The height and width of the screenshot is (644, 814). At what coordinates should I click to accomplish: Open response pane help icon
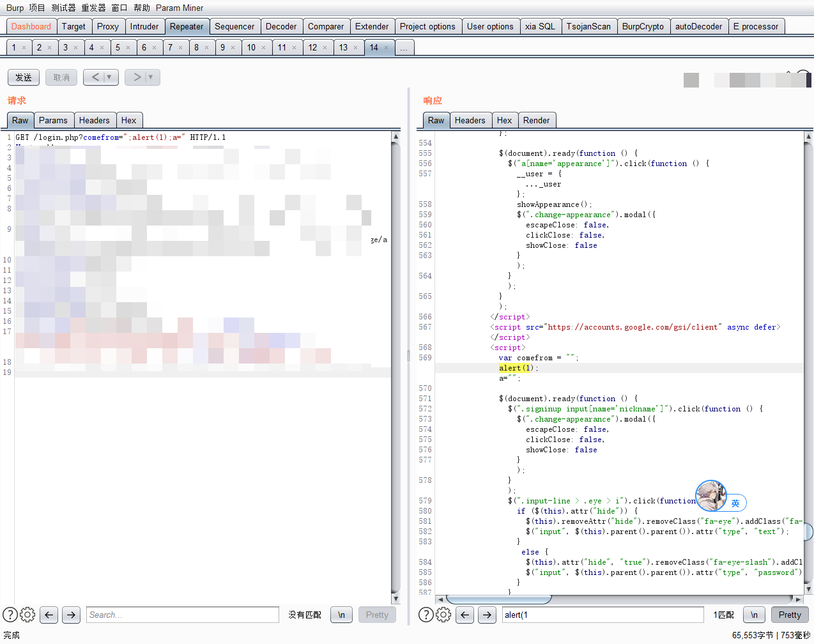(x=426, y=615)
